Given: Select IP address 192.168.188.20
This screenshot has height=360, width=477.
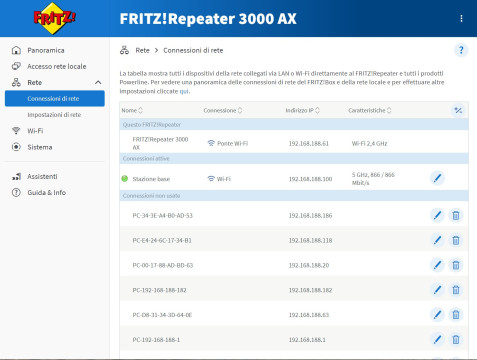Looking at the screenshot, I should [x=309, y=265].
